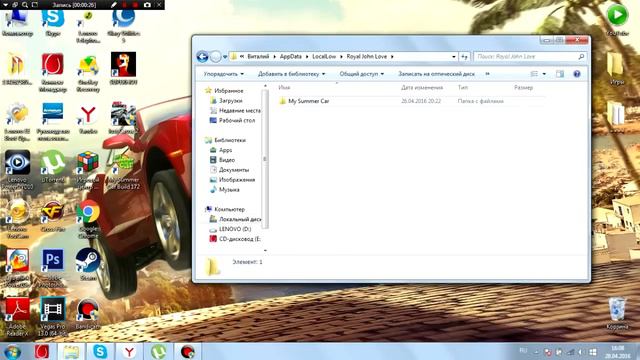Click the Виталий breadcrumb in address bar
This screenshot has height=360, width=640.
coord(258,56)
